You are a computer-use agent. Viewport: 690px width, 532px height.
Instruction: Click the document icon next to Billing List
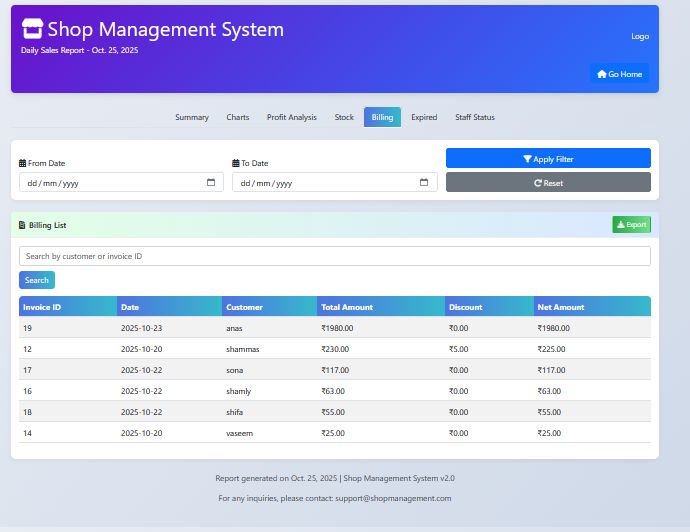tap(22, 225)
